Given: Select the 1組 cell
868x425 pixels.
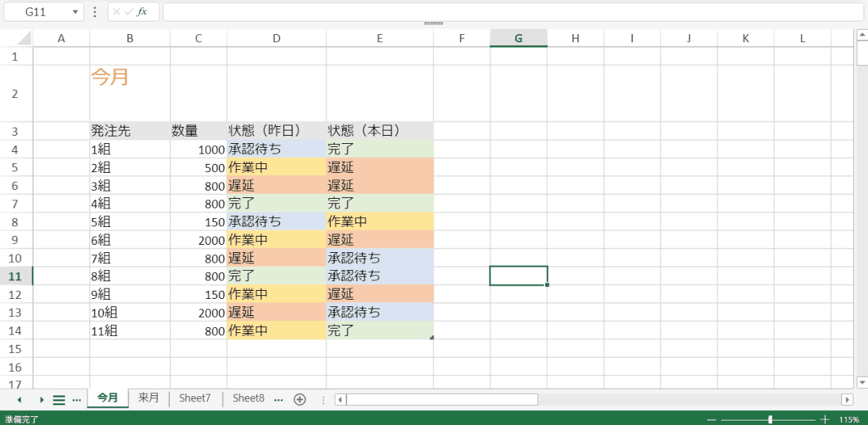Looking at the screenshot, I should point(130,149).
